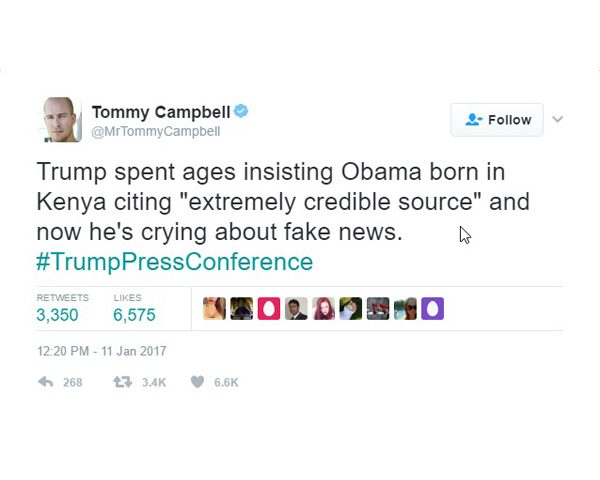Retweet using the retweet arrows icon

click(122, 382)
